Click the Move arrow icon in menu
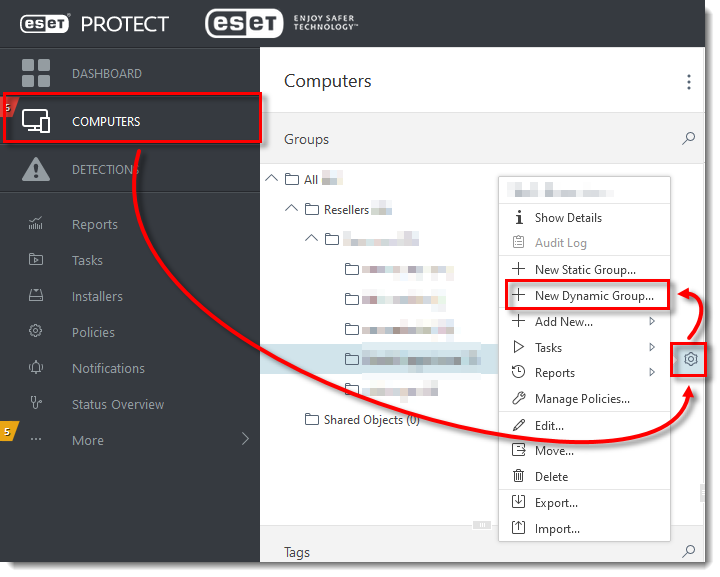The width and height of the screenshot is (720, 577). click(518, 450)
